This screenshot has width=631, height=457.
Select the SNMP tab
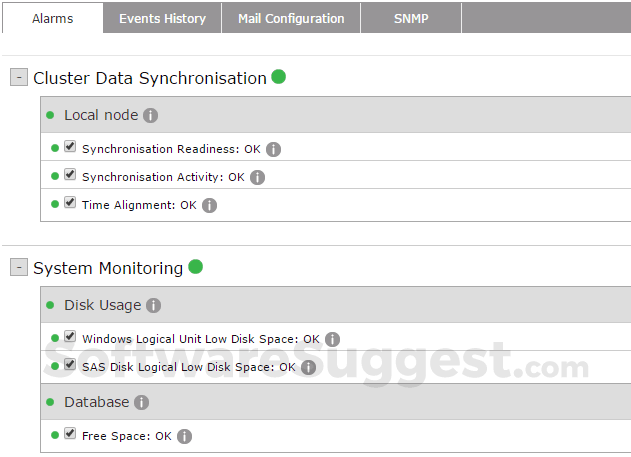[x=411, y=18]
